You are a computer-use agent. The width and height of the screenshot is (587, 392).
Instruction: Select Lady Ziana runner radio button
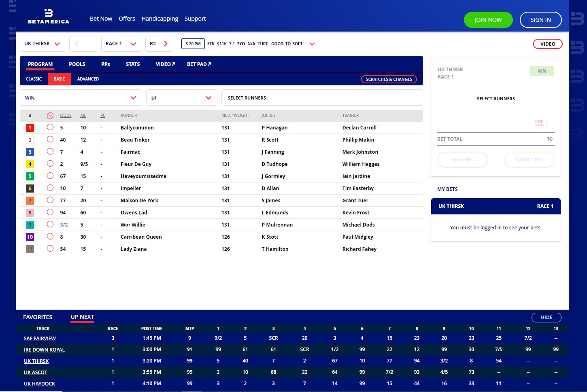click(x=50, y=248)
